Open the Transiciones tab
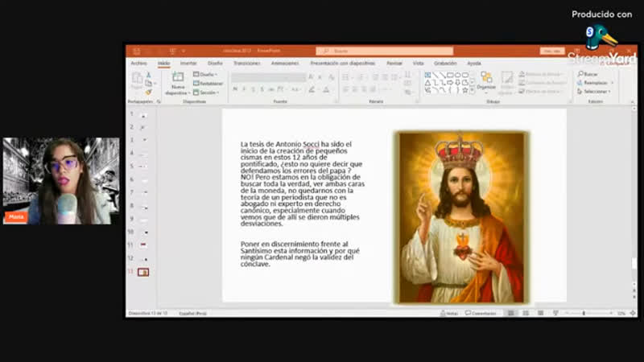644x362 pixels. [x=247, y=64]
